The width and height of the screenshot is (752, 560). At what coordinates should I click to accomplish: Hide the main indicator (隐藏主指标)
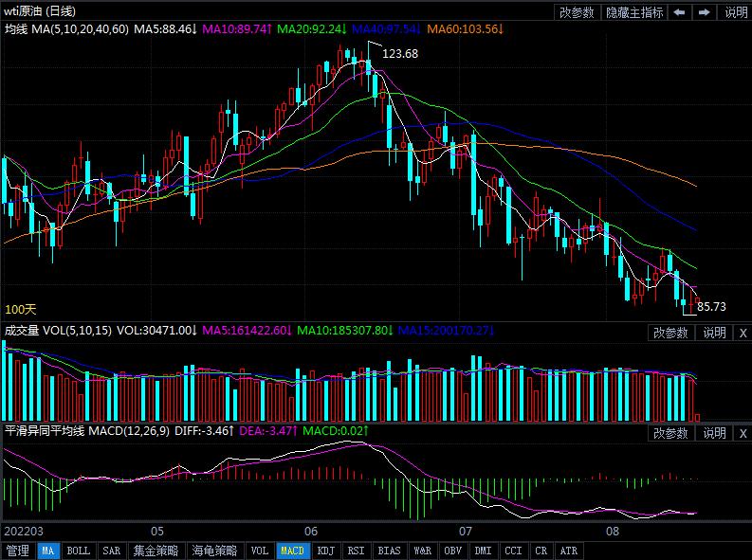(634, 12)
